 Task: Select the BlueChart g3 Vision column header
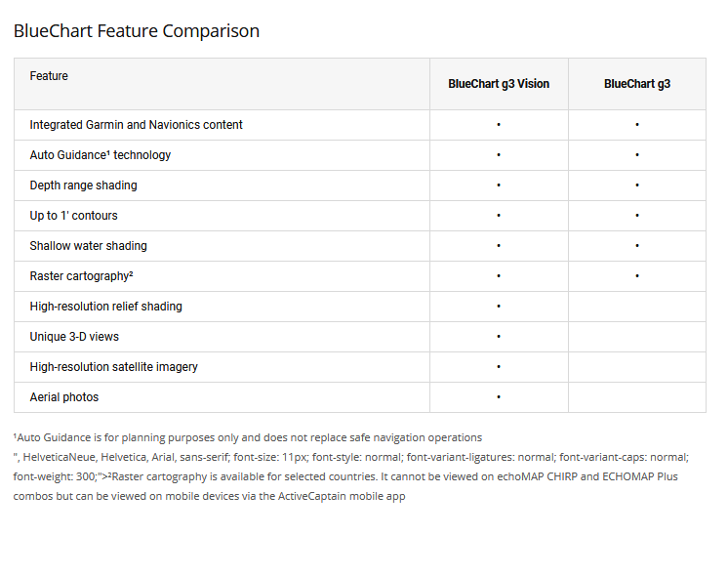point(499,84)
